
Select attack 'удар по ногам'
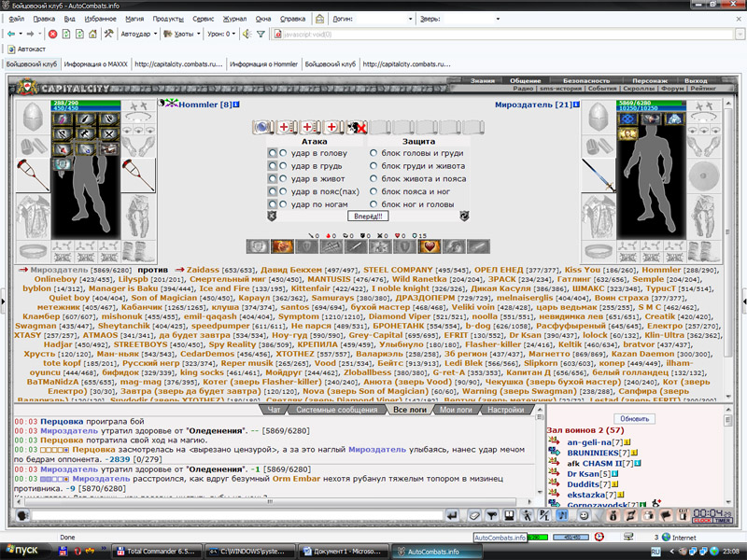point(283,204)
